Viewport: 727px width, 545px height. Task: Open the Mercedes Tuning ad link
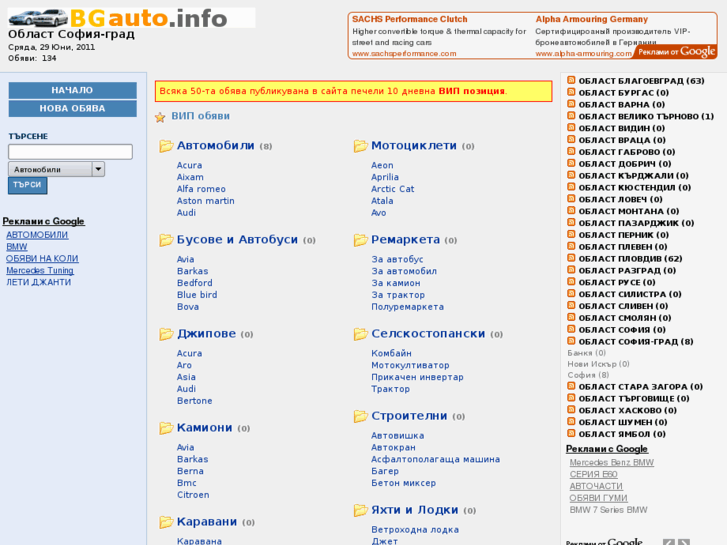(40, 270)
